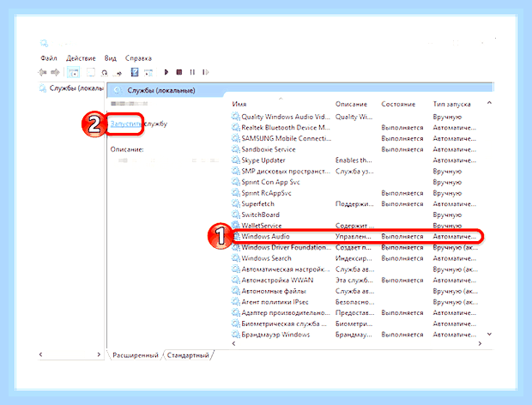Screen dimensions: 532x405
Task: Click the gear icon beside Sandboxie Service
Action: pos(235,149)
